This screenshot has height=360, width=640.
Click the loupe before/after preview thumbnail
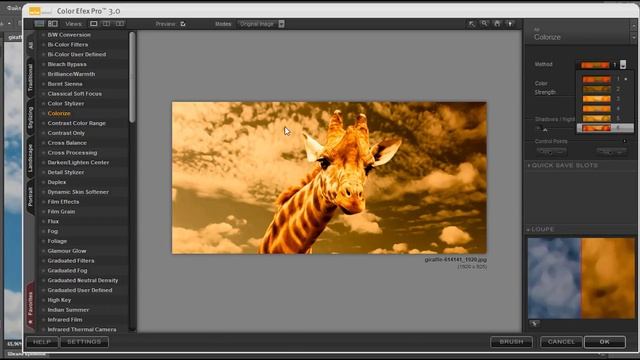click(x=582, y=278)
